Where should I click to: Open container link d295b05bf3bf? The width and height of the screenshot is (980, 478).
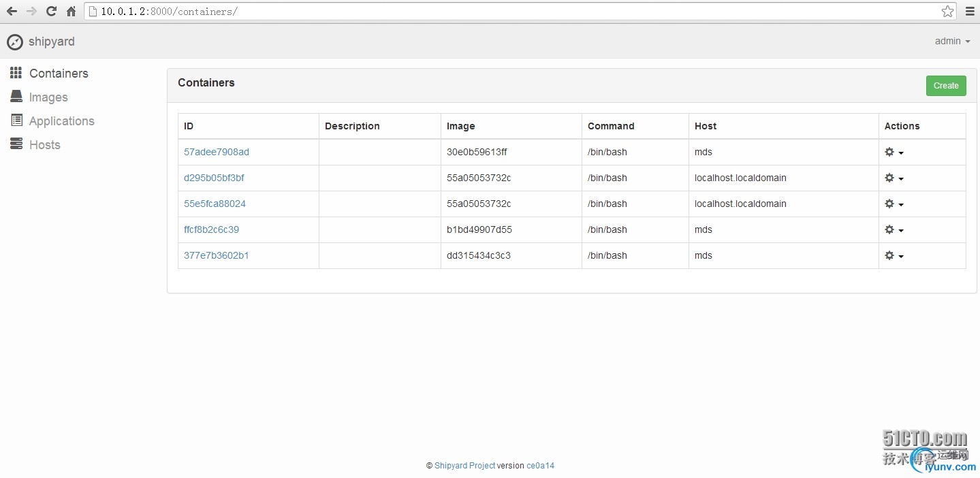click(x=214, y=178)
